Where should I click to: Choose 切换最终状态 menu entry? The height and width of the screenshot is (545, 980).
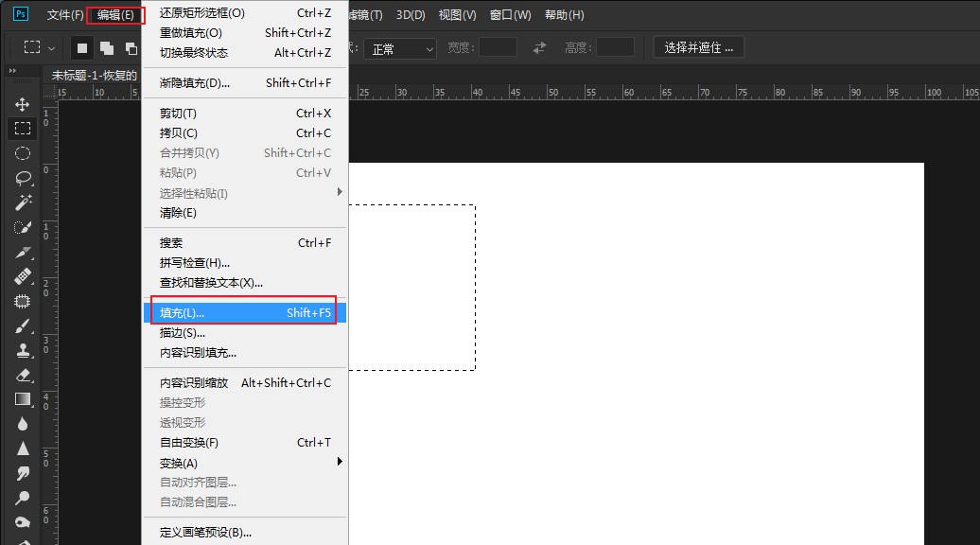(245, 52)
